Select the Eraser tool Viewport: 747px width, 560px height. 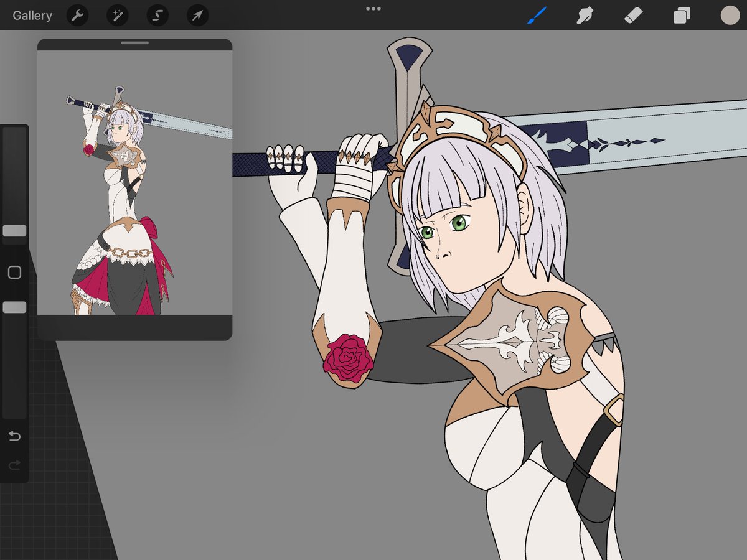(633, 16)
